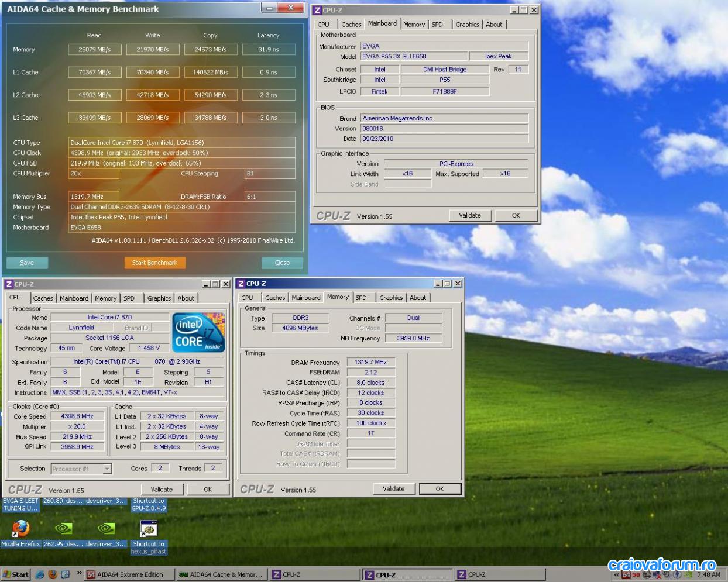This screenshot has height=582, width=728.
Task: Open the Mozilla Firefox desktop shortcut icon
Action: (x=20, y=528)
